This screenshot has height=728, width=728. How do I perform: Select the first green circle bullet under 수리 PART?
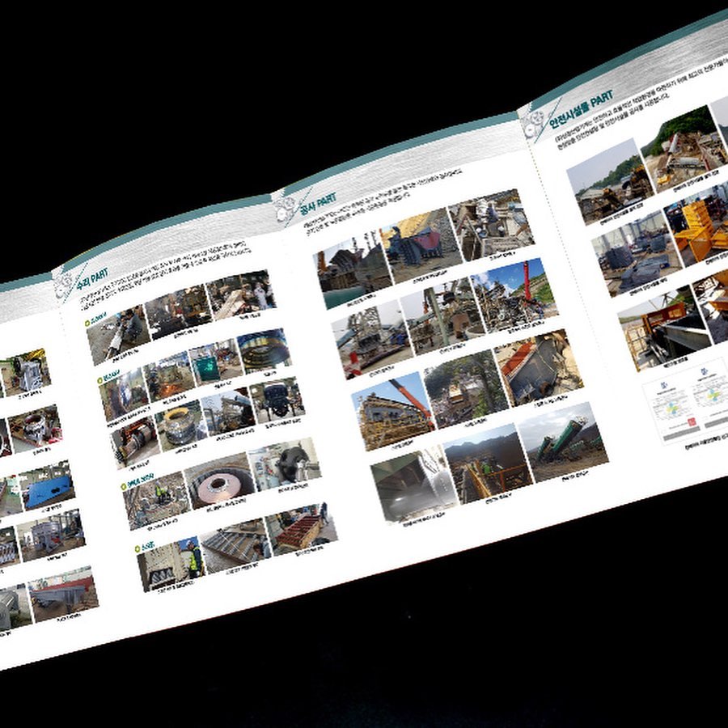click(x=87, y=323)
